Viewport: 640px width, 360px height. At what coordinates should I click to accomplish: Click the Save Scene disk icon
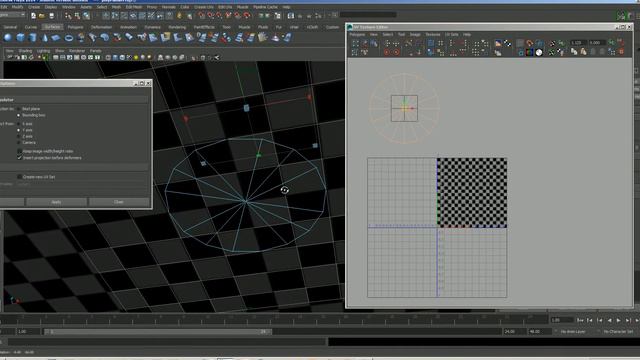(51, 16)
